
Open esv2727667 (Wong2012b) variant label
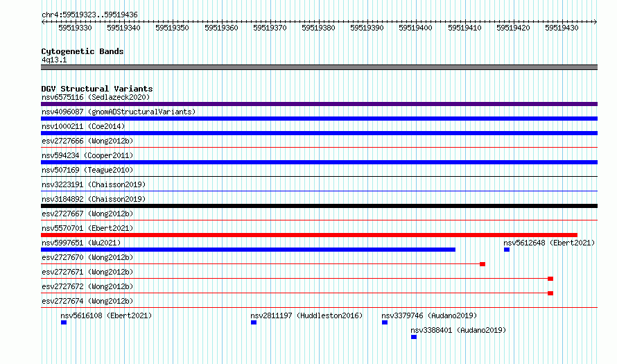pyautogui.click(x=87, y=214)
